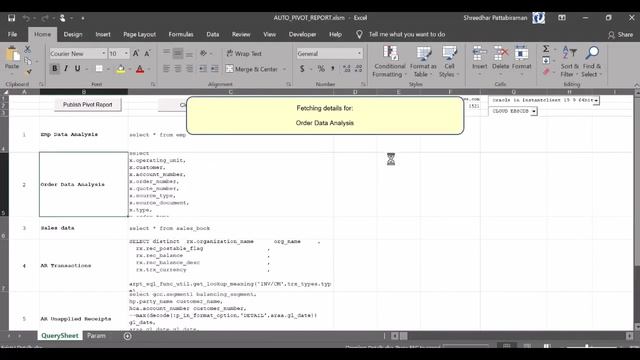This screenshot has width=640, height=360.
Task: Open the Courier New font name dropdown
Action: tap(103, 53)
